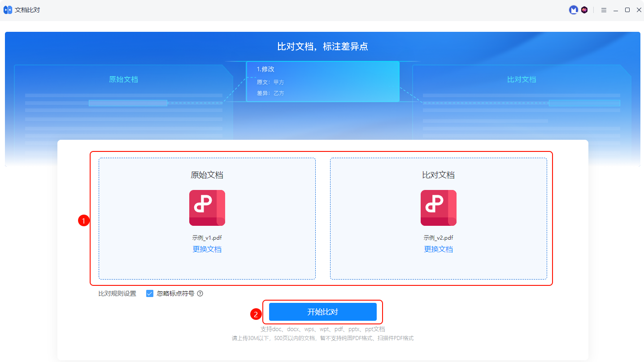Click help icon beside 忽略标点符号
Screen dimensions: 644x362
pos(200,294)
